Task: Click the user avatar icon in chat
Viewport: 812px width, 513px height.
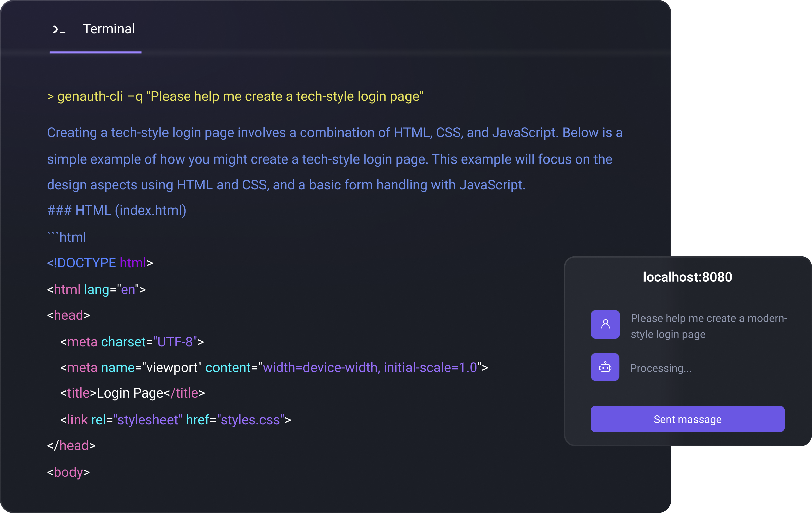Action: pyautogui.click(x=605, y=324)
